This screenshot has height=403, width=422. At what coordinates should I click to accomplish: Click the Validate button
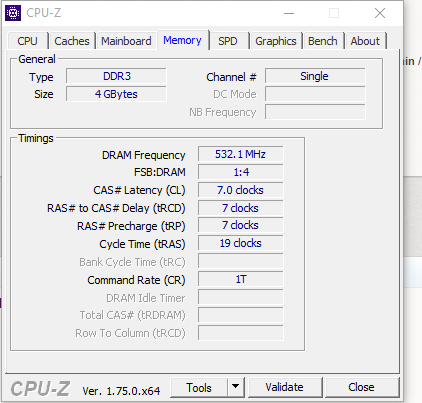(x=285, y=387)
